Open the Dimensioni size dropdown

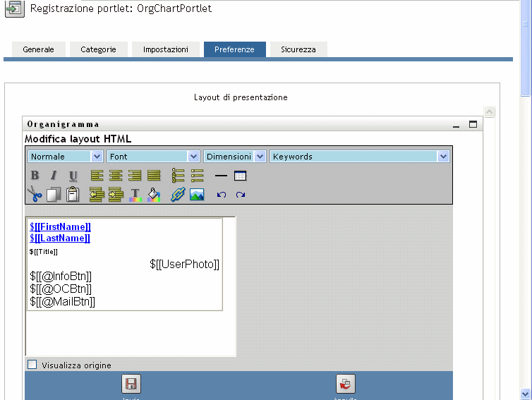pyautogui.click(x=234, y=157)
